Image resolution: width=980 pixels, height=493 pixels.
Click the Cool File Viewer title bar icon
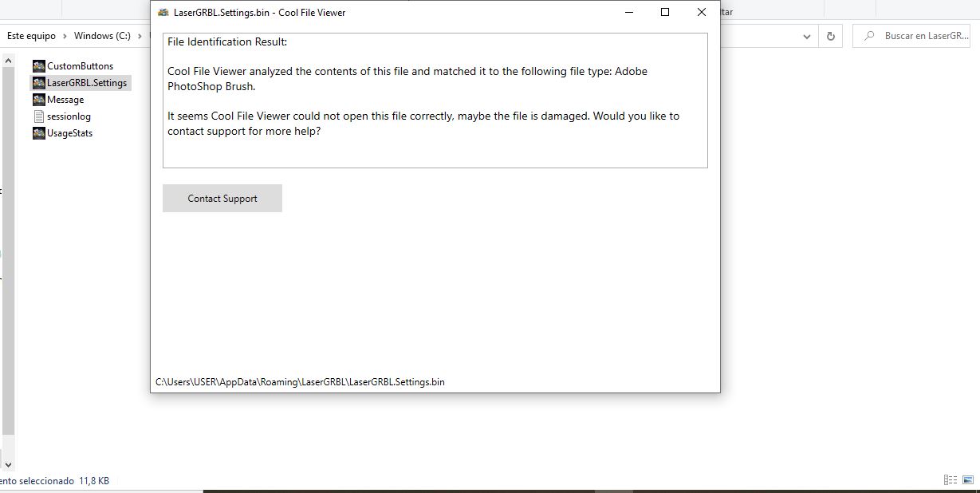pos(163,12)
